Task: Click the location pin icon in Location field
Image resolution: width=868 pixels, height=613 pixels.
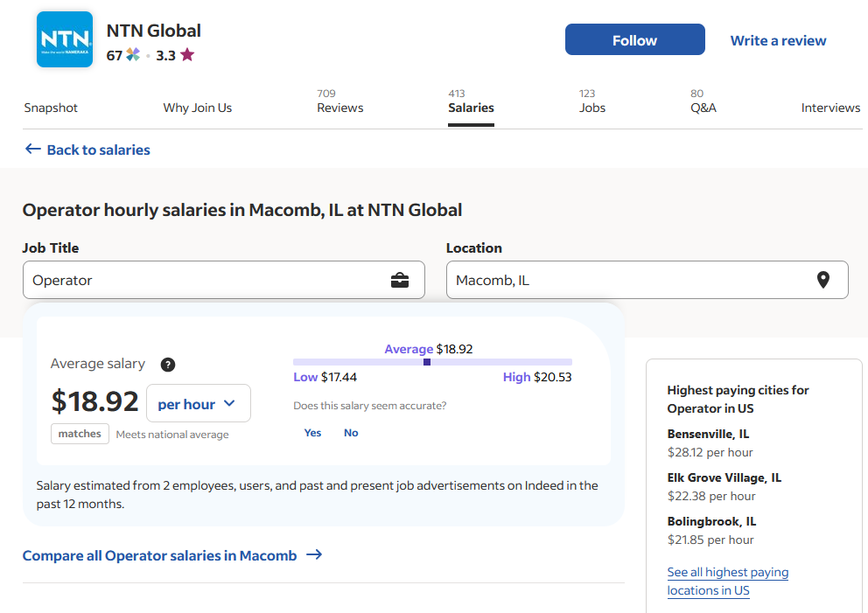Action: click(x=823, y=280)
